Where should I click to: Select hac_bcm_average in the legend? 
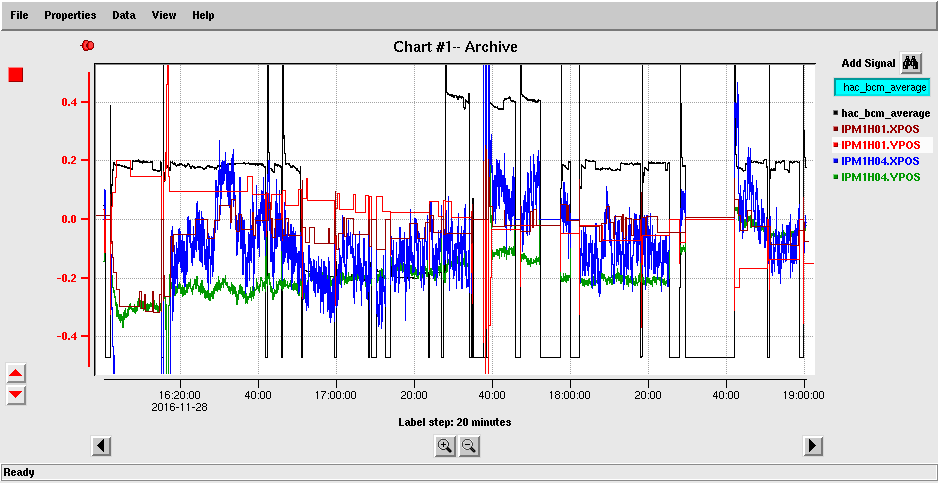pyautogui.click(x=881, y=113)
